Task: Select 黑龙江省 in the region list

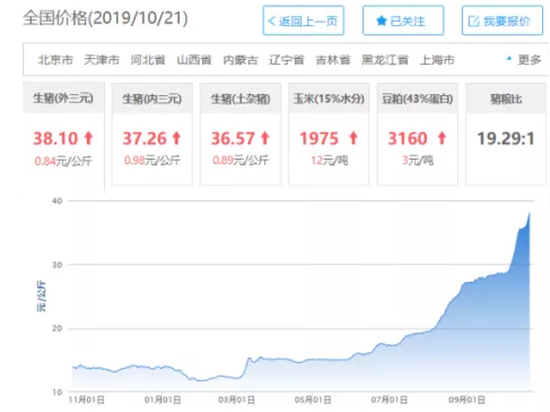Action: coord(385,60)
